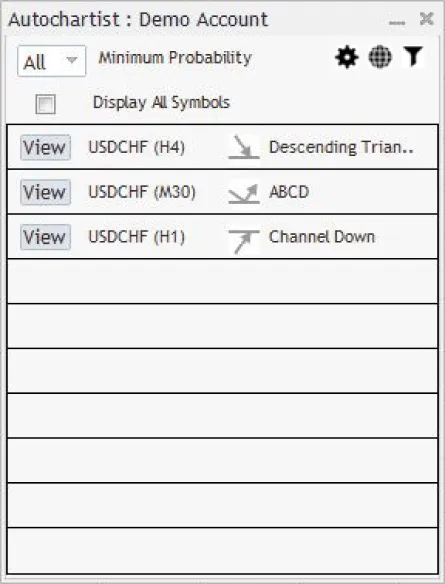Screen dimensions: 445x584
Task: View the USDCHF H4 pattern
Action: coord(45,147)
